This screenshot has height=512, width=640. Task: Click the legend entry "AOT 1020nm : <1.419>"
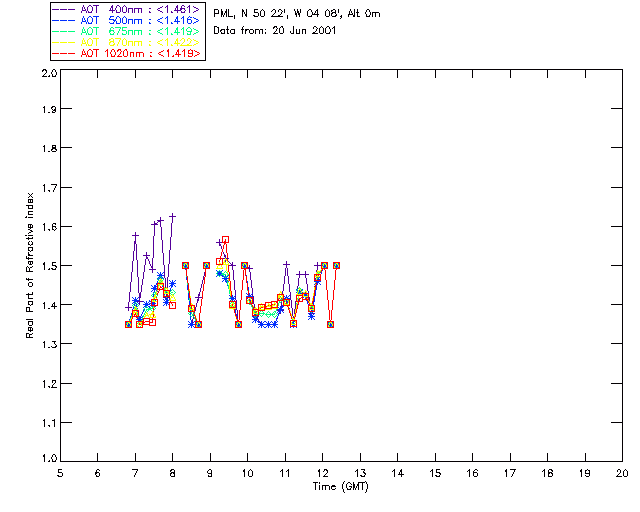[x=127, y=53]
